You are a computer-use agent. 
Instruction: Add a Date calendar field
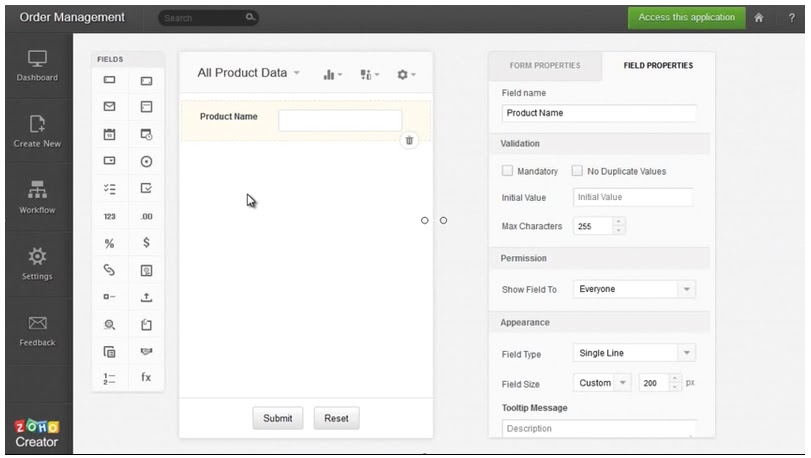click(109, 134)
